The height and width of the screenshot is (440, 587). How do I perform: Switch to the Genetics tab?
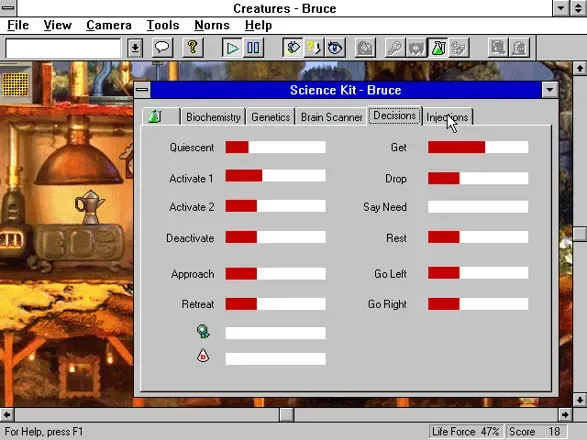[270, 117]
